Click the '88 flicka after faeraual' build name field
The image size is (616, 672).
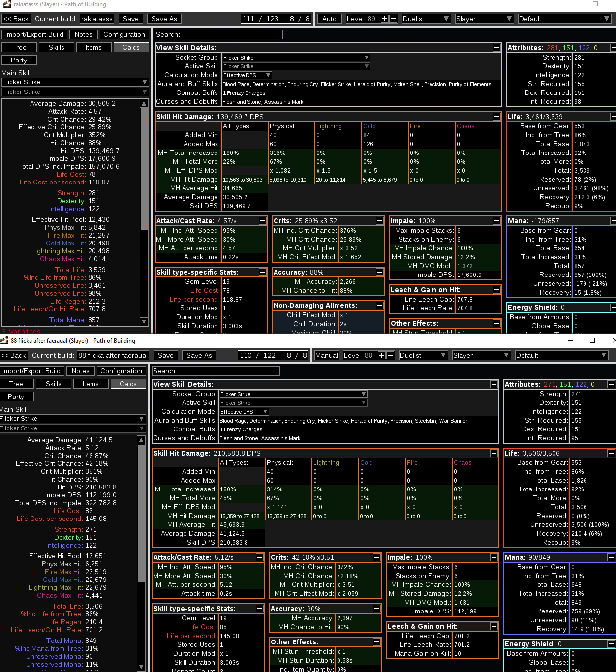click(113, 355)
